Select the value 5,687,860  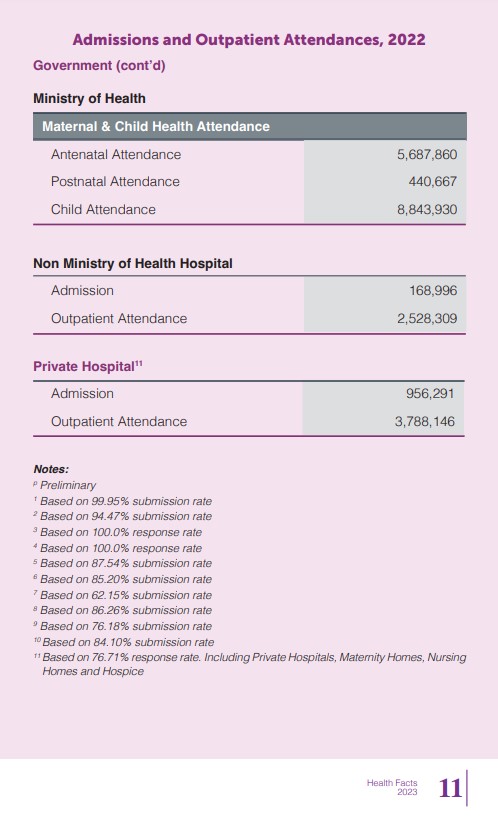427,154
